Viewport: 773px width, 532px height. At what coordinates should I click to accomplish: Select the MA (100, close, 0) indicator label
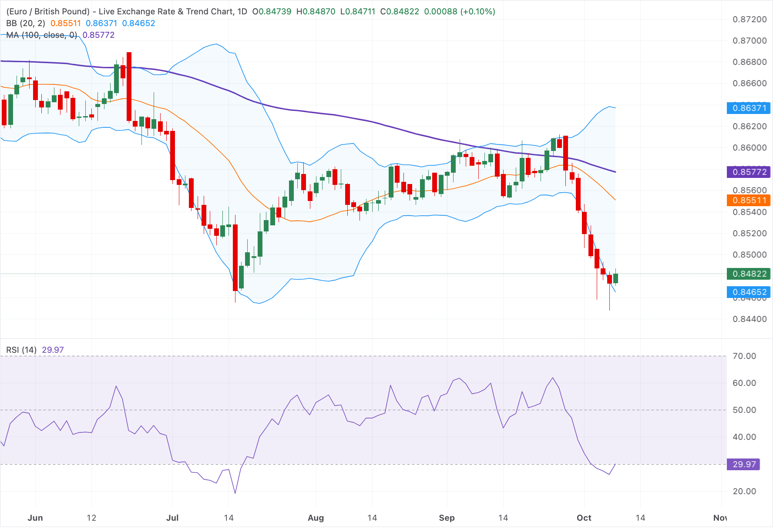[x=42, y=35]
